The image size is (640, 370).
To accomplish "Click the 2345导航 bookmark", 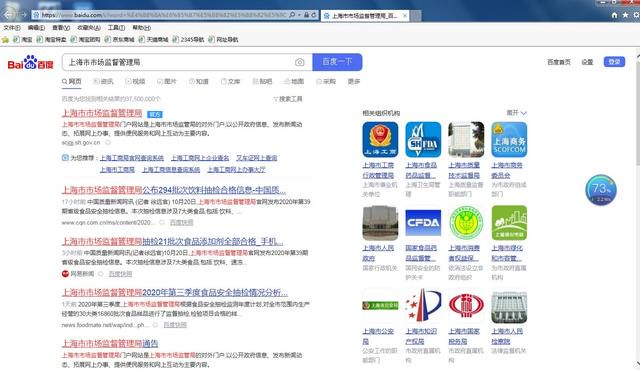I will (188, 40).
